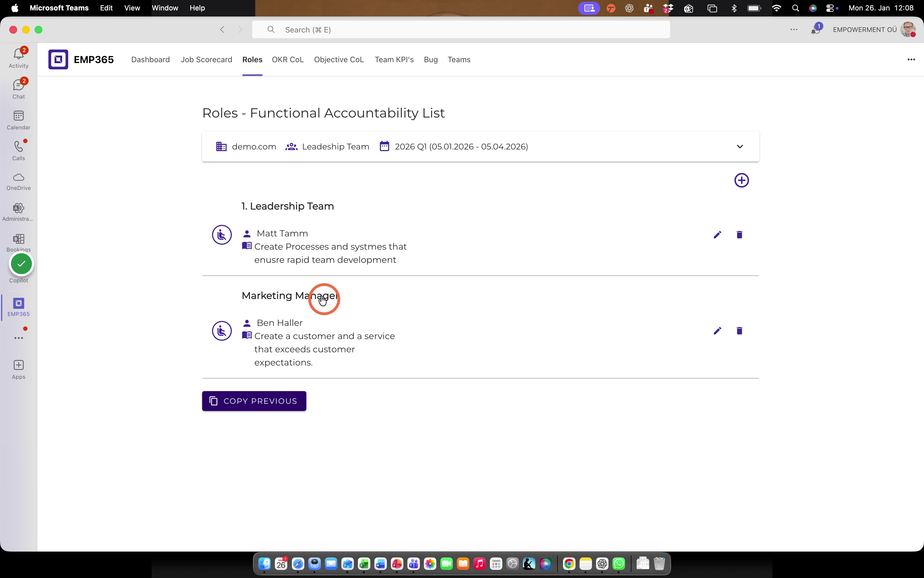Open the Apple menu
Image resolution: width=924 pixels, height=578 pixels.
pos(15,8)
